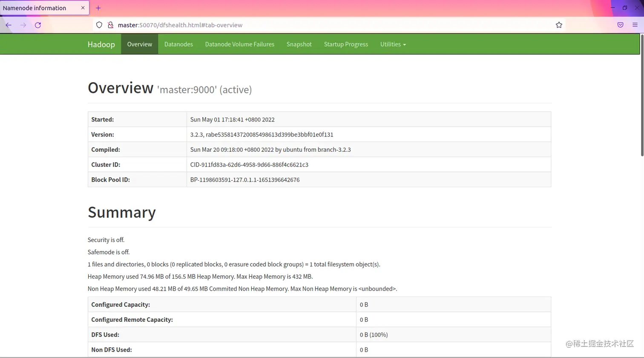The width and height of the screenshot is (644, 358).
Task: Click the Overview heading
Action: coord(121,88)
